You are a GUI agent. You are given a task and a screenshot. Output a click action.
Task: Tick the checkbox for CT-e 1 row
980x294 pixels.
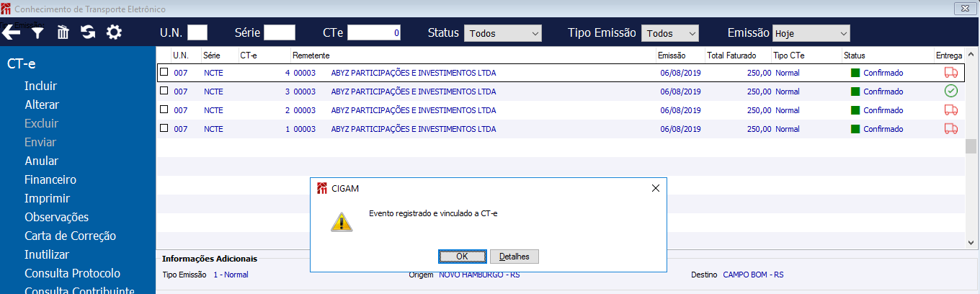(164, 128)
